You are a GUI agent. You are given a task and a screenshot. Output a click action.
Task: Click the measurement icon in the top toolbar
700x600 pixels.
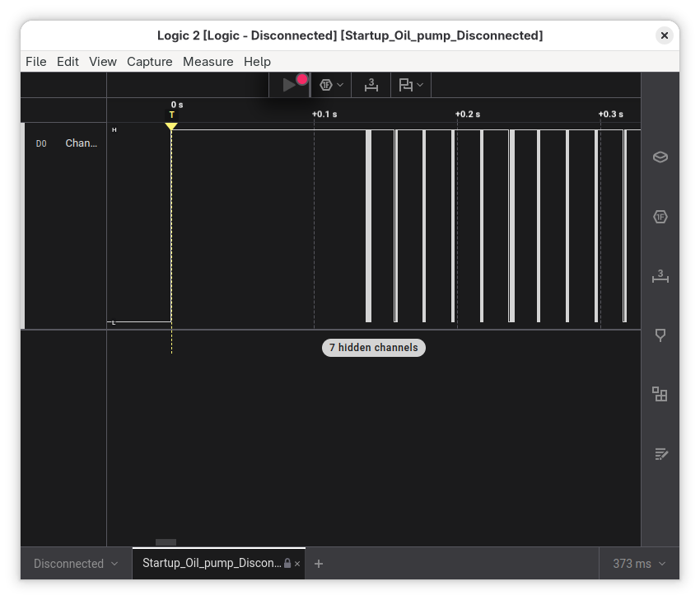tap(371, 85)
